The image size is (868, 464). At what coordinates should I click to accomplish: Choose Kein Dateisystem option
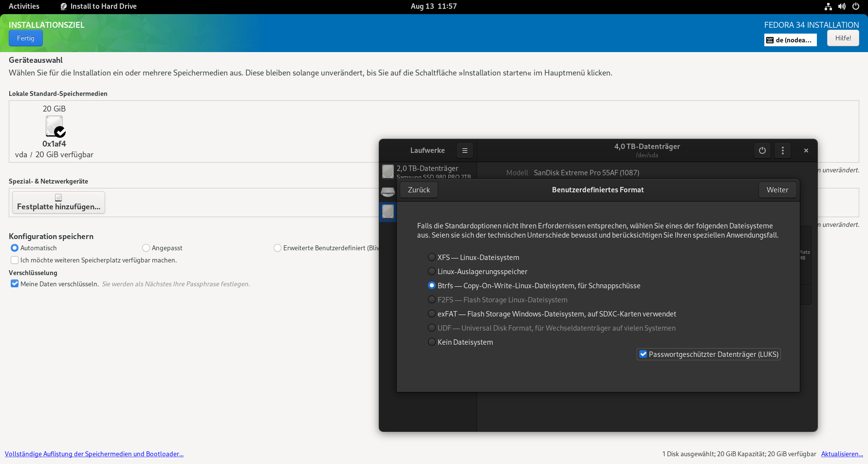point(461,342)
